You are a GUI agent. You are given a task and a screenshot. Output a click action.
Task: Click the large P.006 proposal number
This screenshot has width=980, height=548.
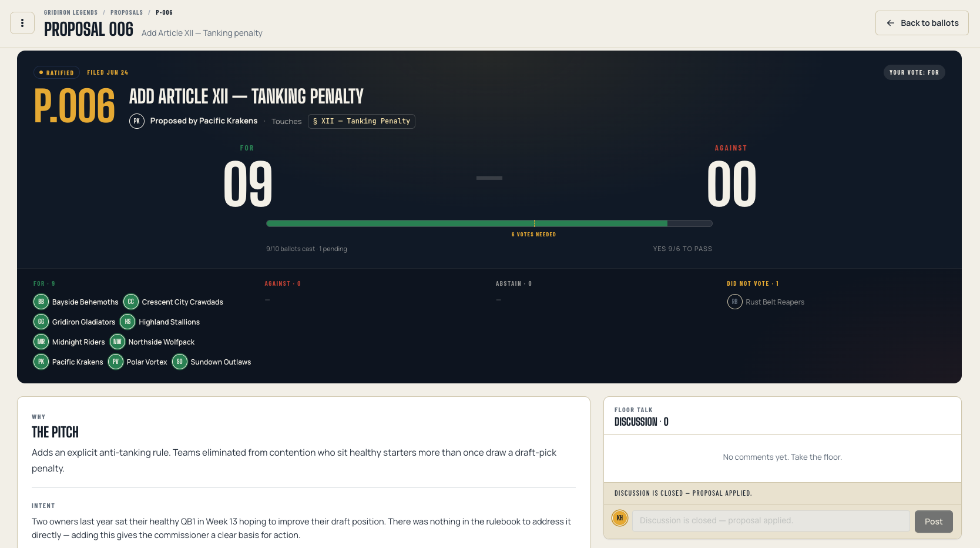point(75,106)
